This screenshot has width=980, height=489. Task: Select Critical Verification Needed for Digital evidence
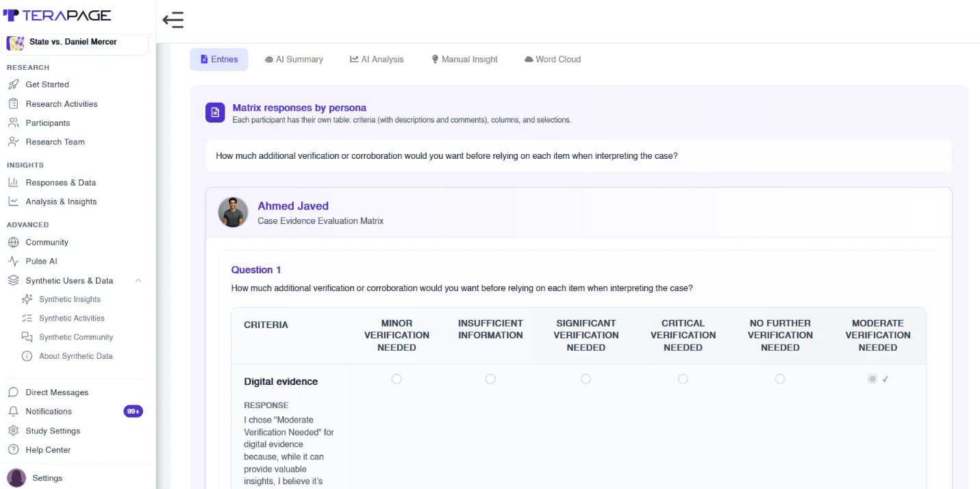pos(683,379)
